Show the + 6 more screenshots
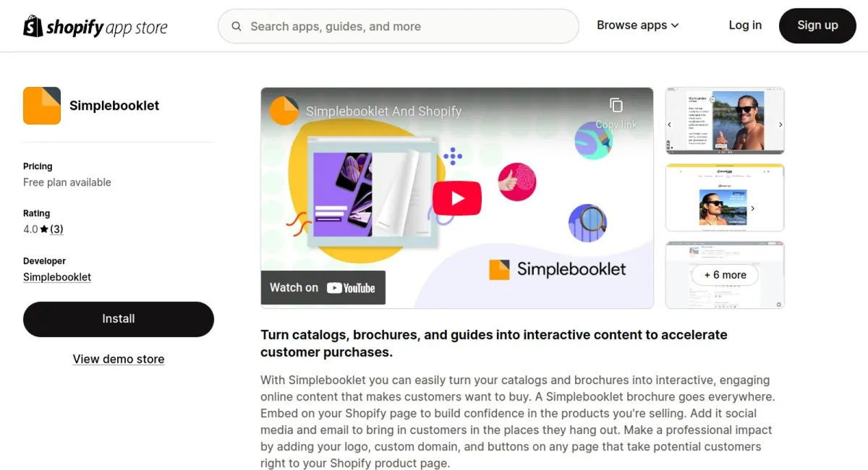This screenshot has height=470, width=868. click(x=725, y=275)
